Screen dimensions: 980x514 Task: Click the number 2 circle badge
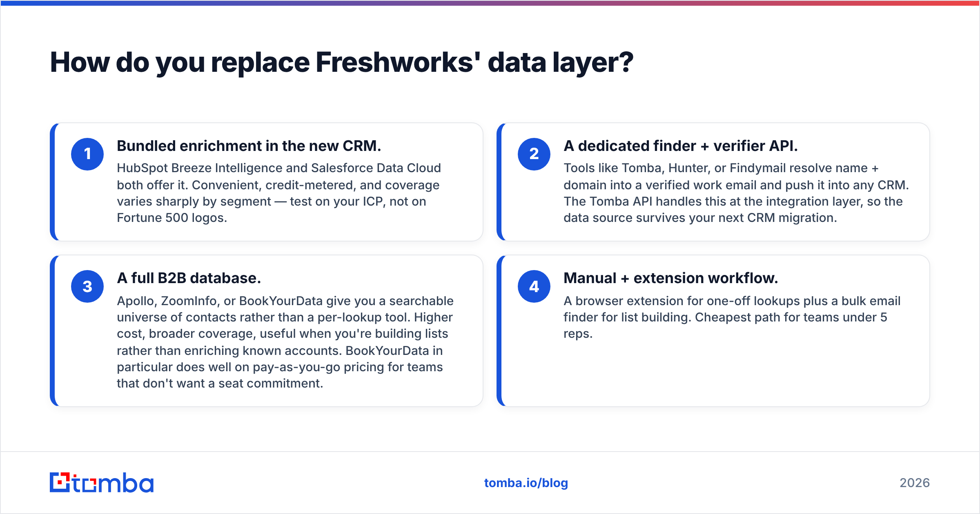pos(534,154)
